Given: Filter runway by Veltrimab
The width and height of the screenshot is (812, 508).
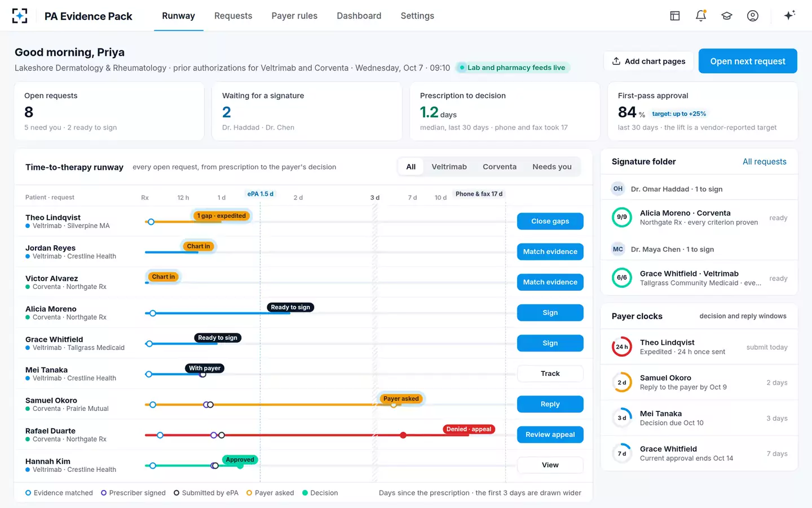Looking at the screenshot, I should click(x=449, y=167).
